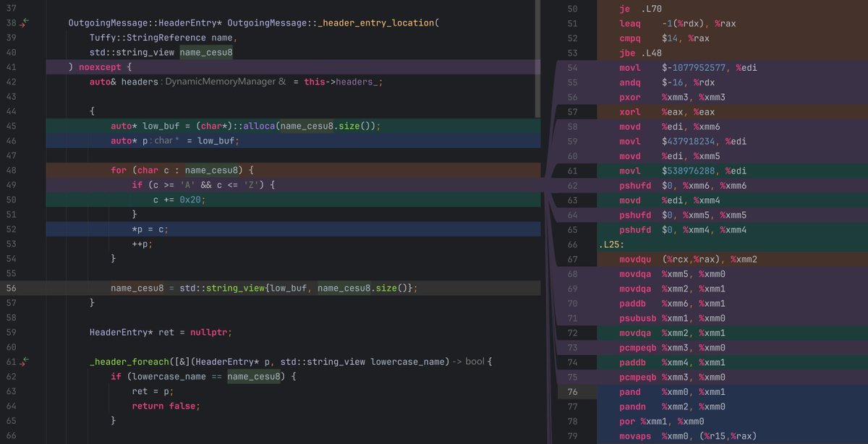Screen dimensions: 868x444
Task: Click the 'pandn %xmm2, %xmm0' instruction
Action: [x=673, y=407]
